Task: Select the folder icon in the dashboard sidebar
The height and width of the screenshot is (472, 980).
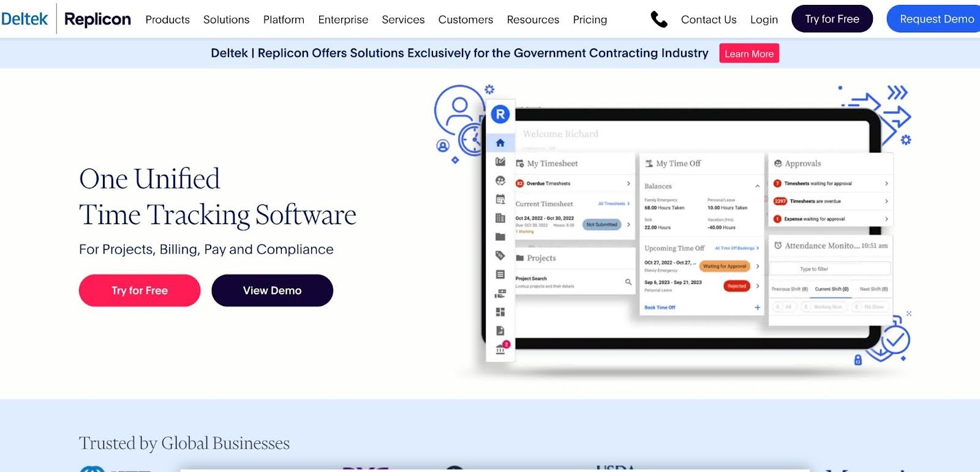Action: [500, 237]
